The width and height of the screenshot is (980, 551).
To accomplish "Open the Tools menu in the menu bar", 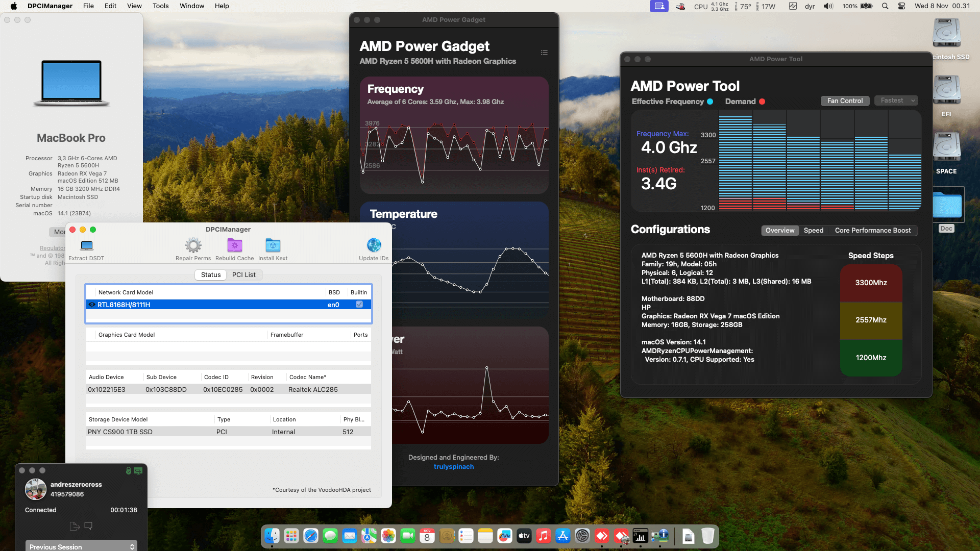I will tap(161, 6).
